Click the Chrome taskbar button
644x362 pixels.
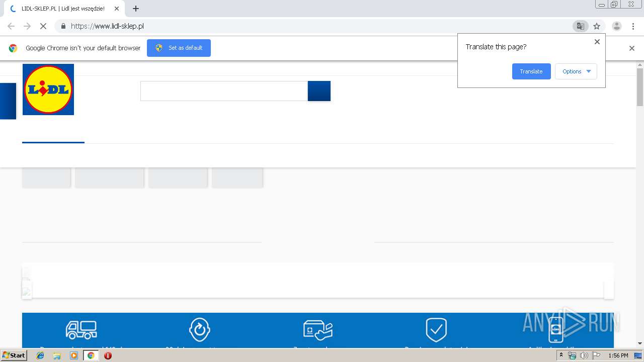[91, 355]
